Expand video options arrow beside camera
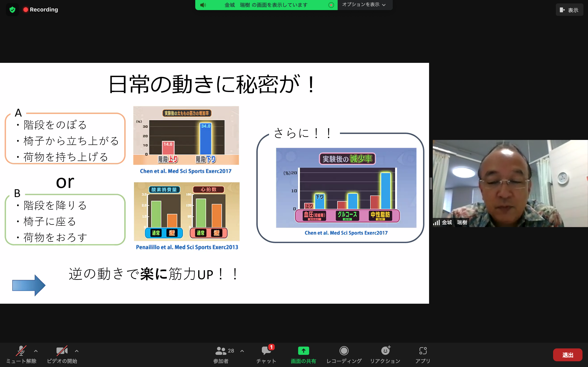588x367 pixels. point(76,351)
